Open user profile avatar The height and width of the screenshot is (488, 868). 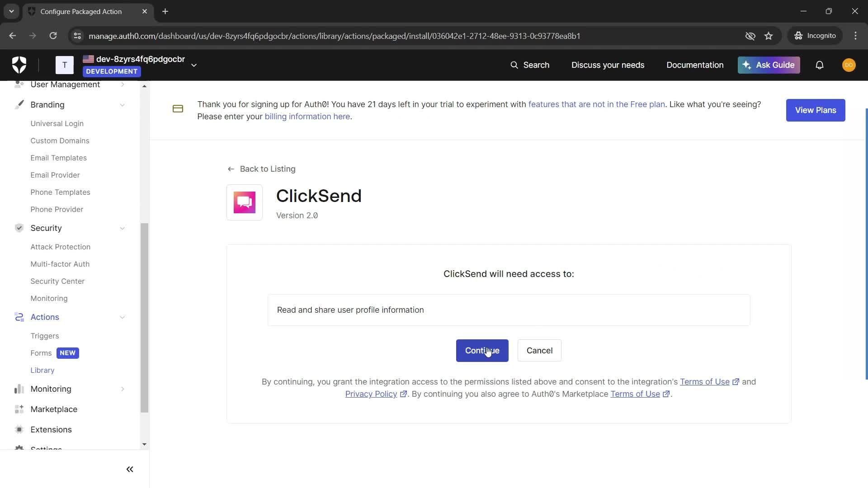tap(849, 65)
